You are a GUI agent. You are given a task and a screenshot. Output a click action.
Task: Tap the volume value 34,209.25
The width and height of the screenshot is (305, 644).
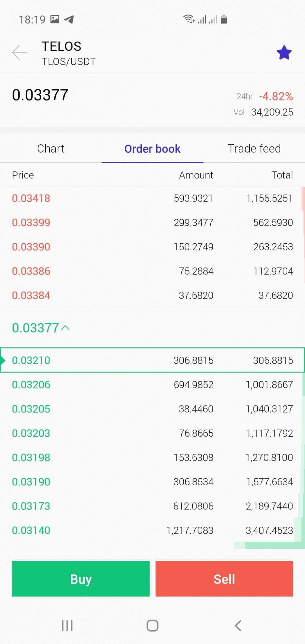point(272,112)
